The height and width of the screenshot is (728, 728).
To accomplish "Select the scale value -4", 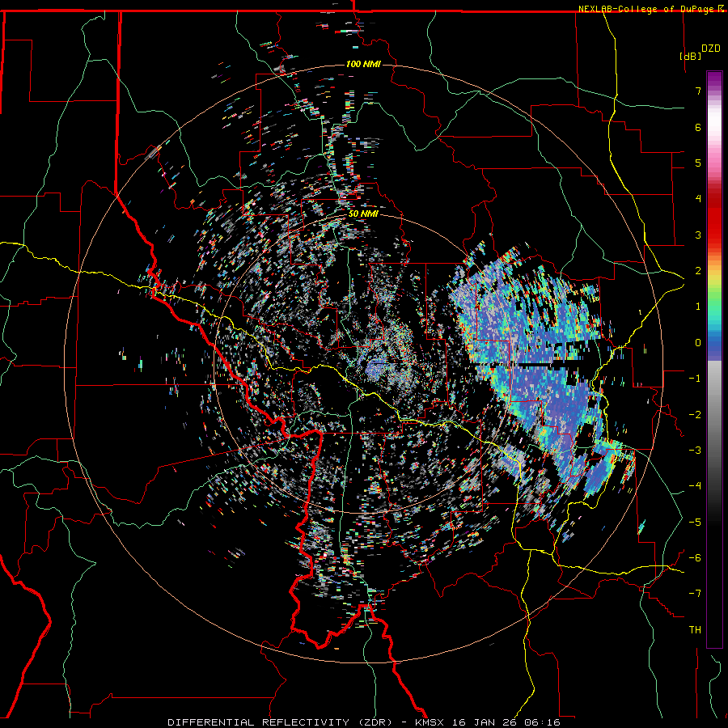I will pos(695,486).
